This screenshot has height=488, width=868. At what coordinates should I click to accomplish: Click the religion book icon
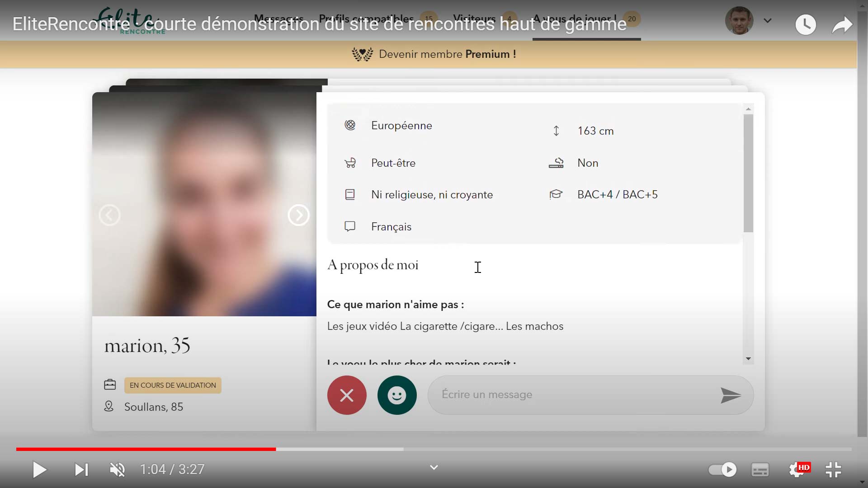pyautogui.click(x=350, y=195)
